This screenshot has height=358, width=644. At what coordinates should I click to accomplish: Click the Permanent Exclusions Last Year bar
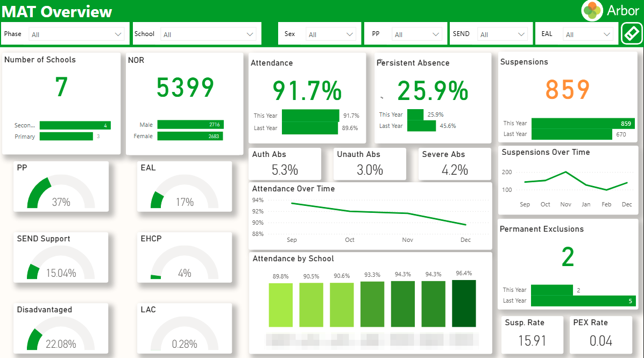[x=583, y=301]
